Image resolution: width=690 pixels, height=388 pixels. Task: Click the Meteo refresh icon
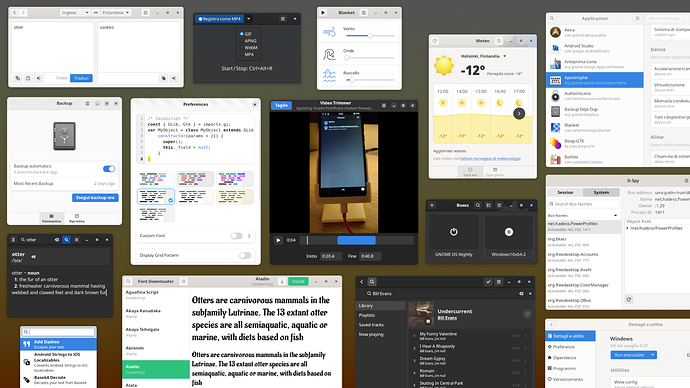pos(435,41)
